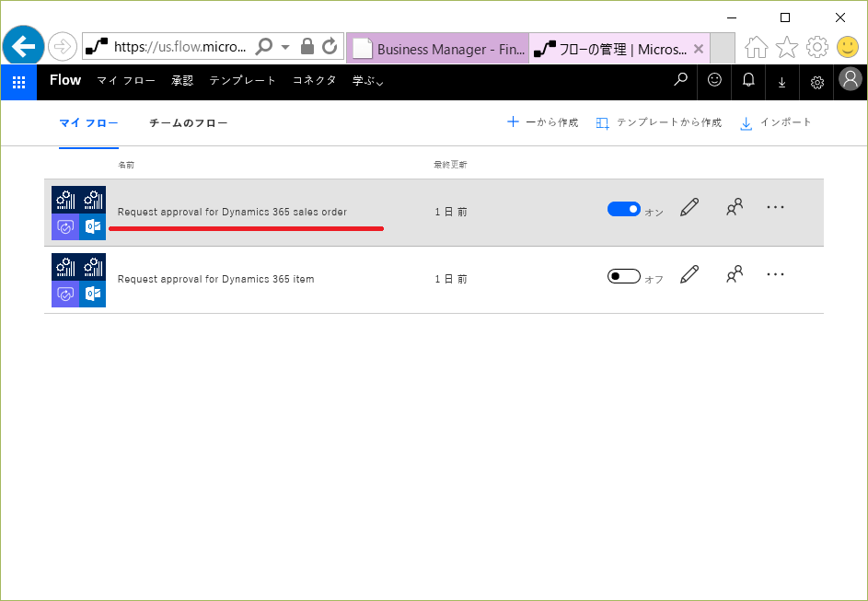
Task: Open more options for Dynamics 365 item flow
Action: pyautogui.click(x=776, y=274)
